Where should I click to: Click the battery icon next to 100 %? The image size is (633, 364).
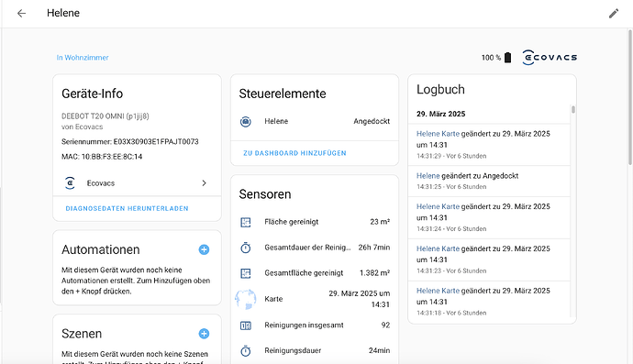[508, 58]
